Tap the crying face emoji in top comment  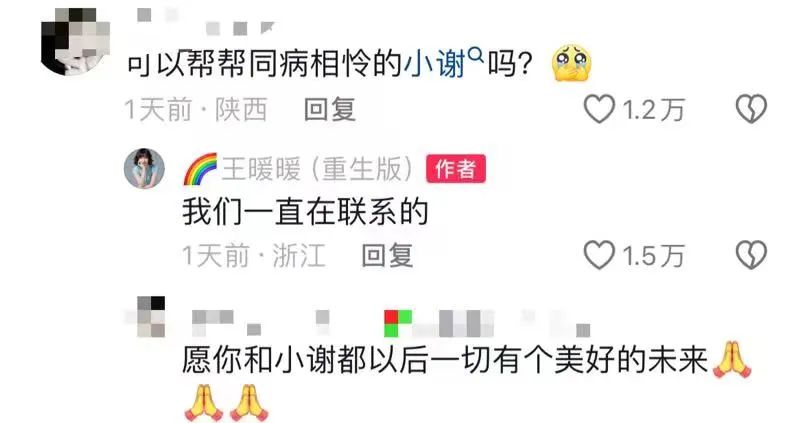(x=571, y=64)
